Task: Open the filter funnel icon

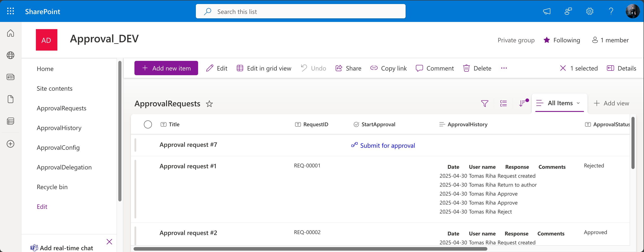Action: point(484,103)
